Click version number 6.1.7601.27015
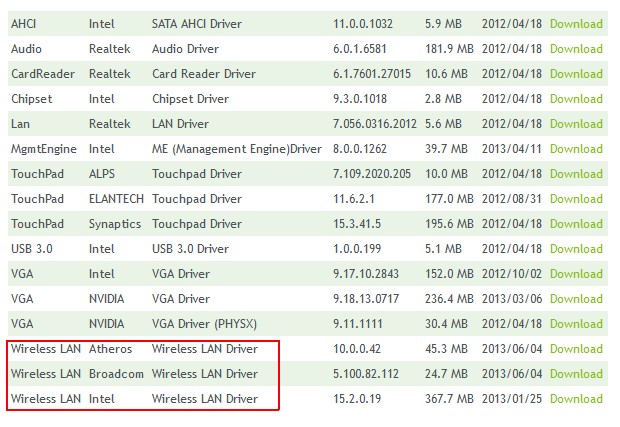 point(372,74)
